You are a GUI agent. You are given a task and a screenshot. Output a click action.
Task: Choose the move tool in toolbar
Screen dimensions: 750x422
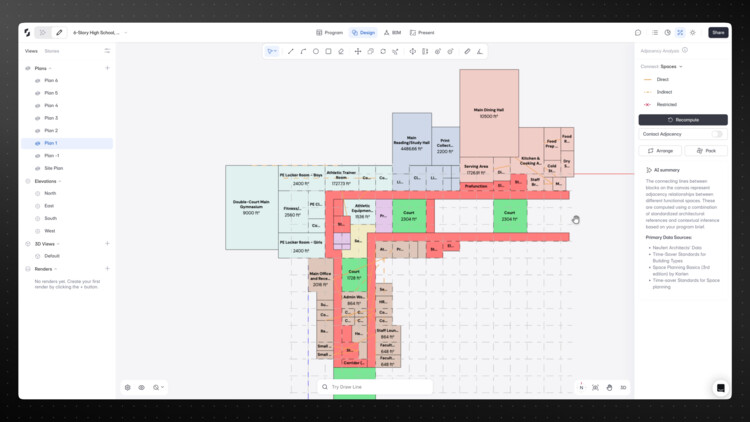(358, 51)
